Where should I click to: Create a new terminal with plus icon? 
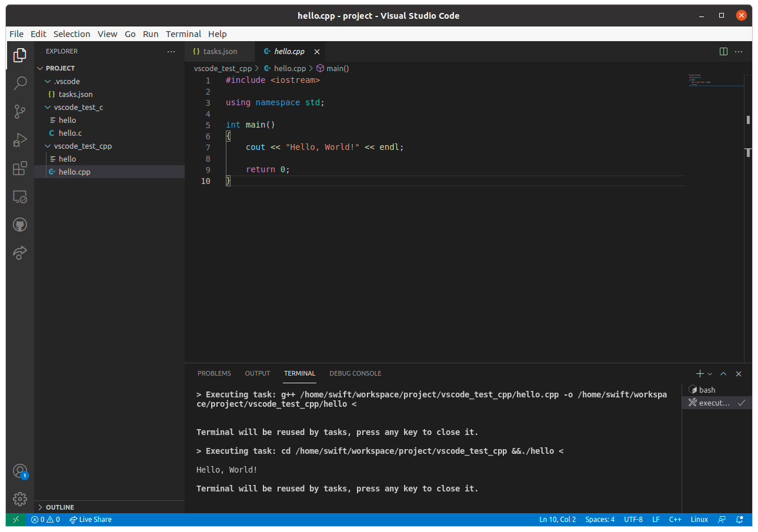[700, 373]
